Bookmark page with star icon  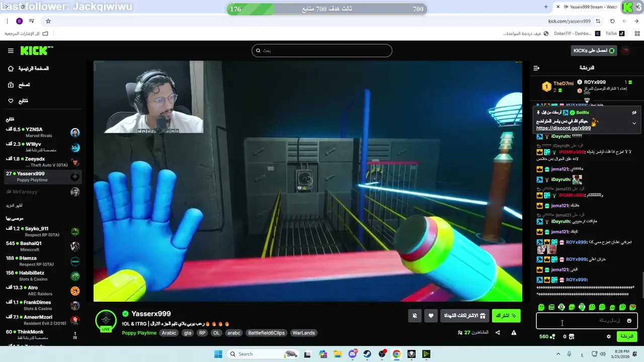coord(48,21)
